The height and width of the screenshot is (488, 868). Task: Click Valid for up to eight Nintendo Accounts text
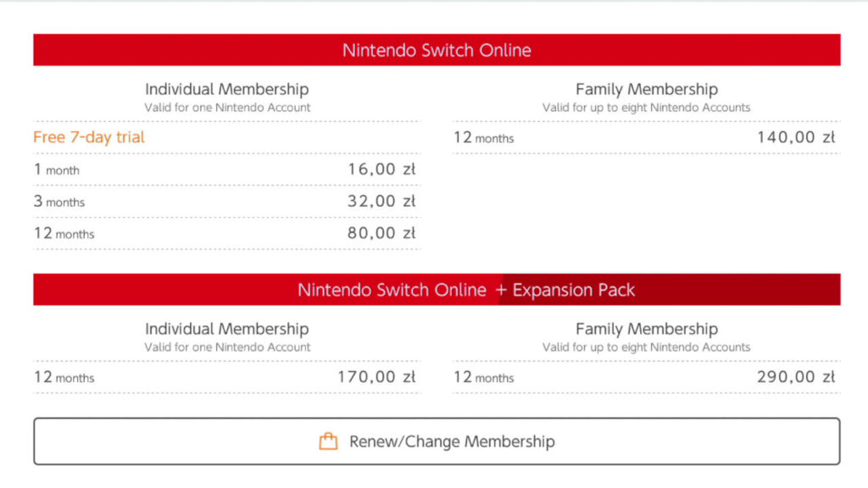647,108
